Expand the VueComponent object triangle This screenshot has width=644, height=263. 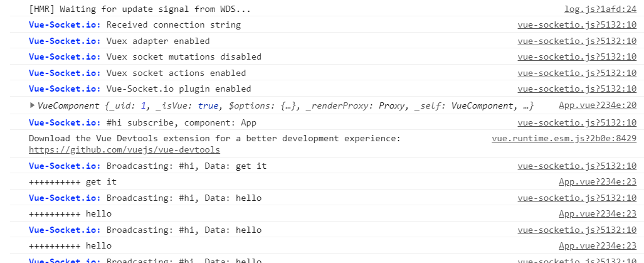(x=32, y=105)
